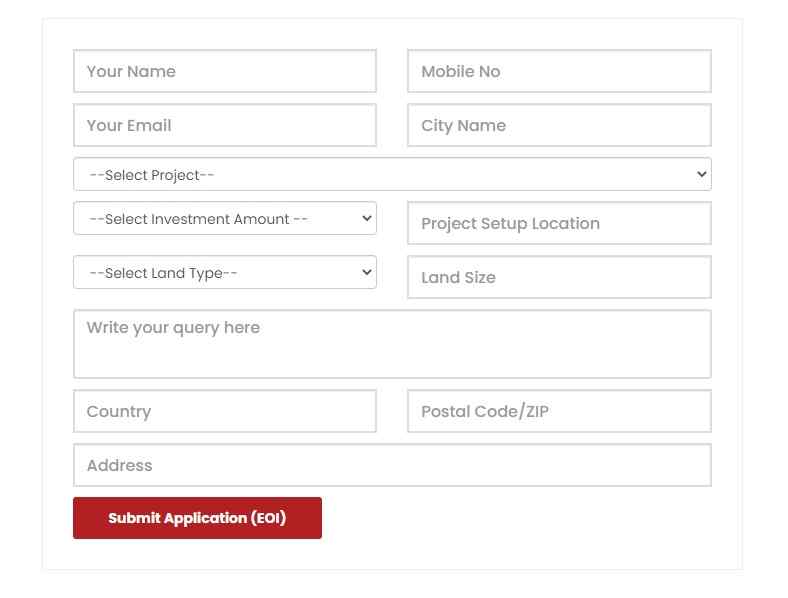Focus the Address input field

[392, 465]
